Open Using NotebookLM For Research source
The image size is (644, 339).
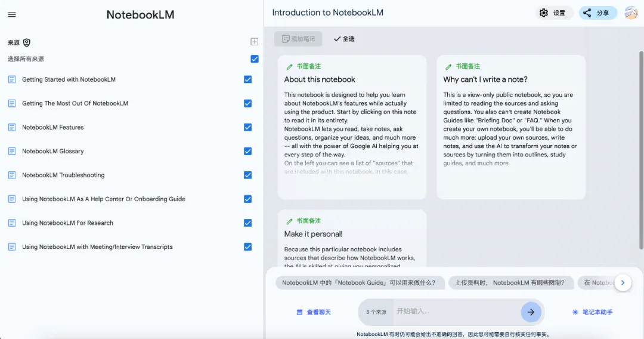(68, 223)
